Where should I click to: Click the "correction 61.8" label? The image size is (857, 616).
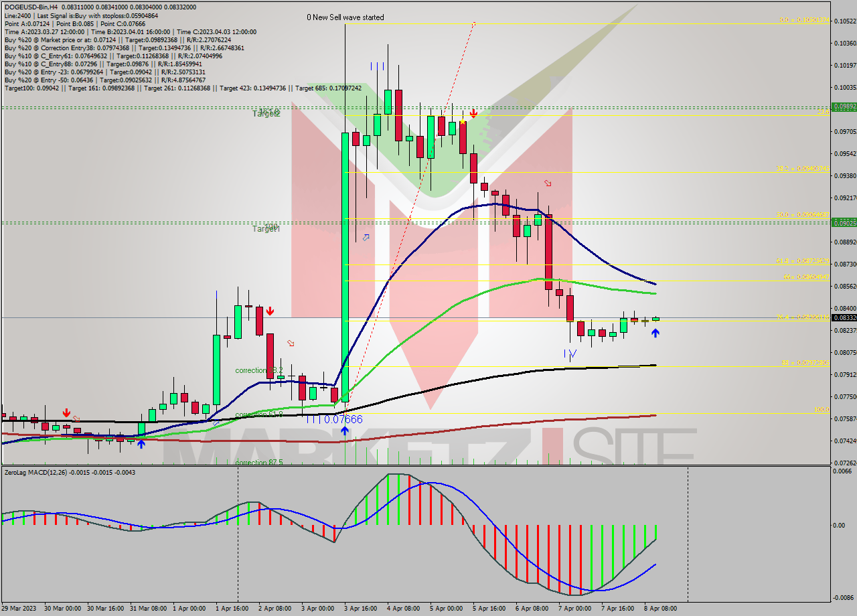[x=259, y=415]
